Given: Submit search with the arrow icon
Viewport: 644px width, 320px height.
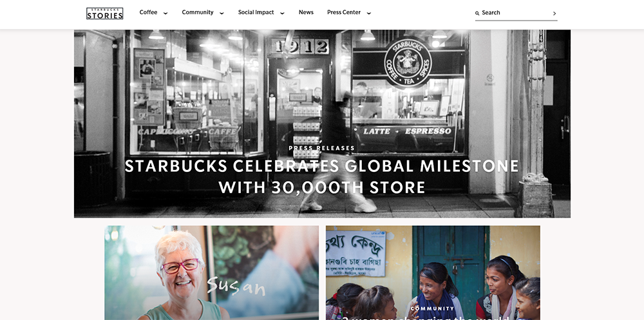Looking at the screenshot, I should [554, 13].
